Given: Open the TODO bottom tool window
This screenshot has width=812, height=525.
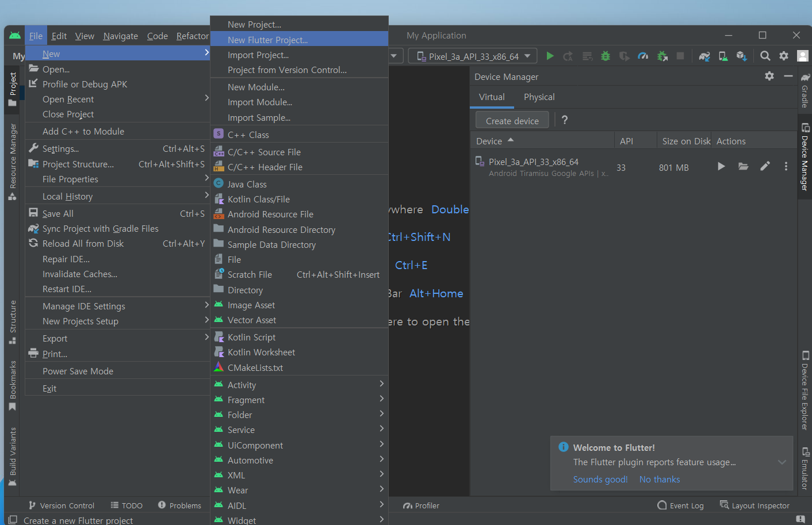Looking at the screenshot, I should (127, 505).
